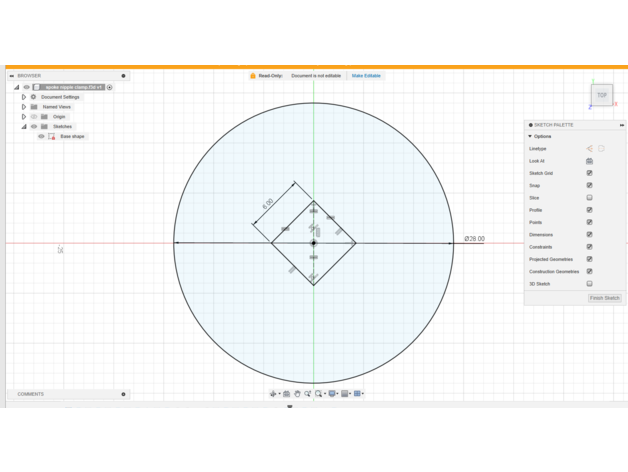628x472 pixels.
Task: Hide the Base shape sketch visibility eye
Action: [41, 137]
